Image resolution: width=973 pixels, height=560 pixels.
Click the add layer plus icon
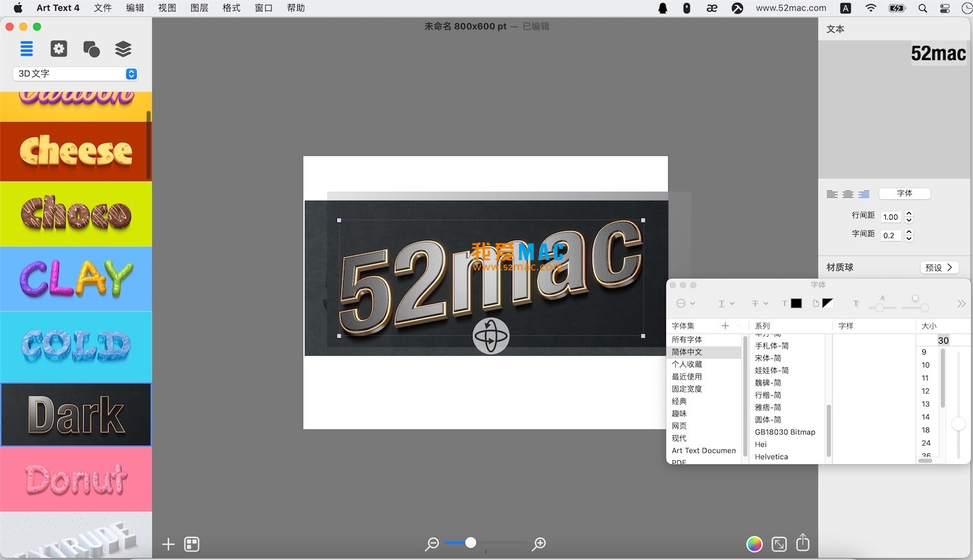pyautogui.click(x=168, y=544)
